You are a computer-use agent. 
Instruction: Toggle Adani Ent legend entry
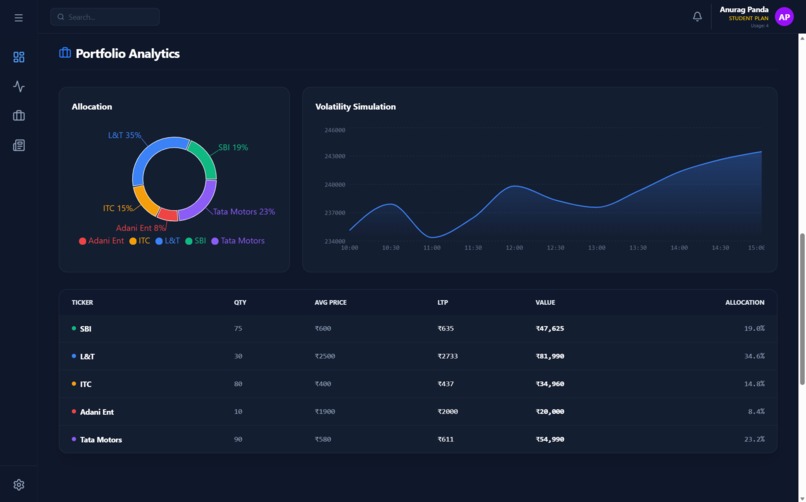pyautogui.click(x=101, y=241)
